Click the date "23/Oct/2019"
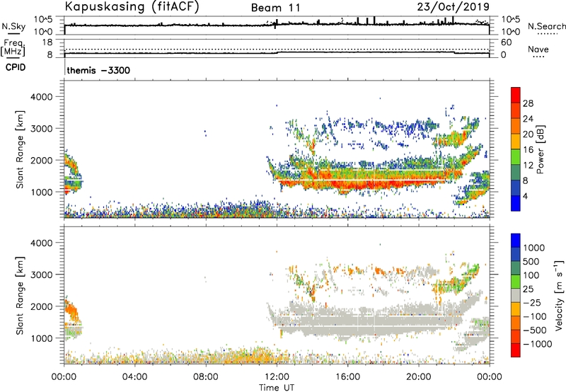This screenshot has width=566, height=392. point(453,7)
